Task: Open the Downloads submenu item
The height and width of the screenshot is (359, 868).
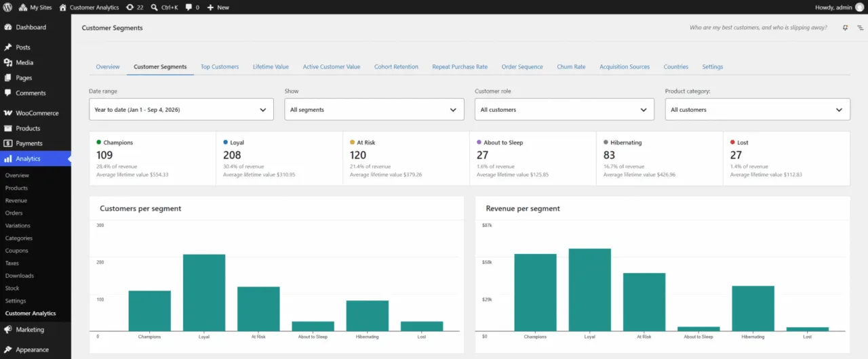Action: (x=19, y=276)
